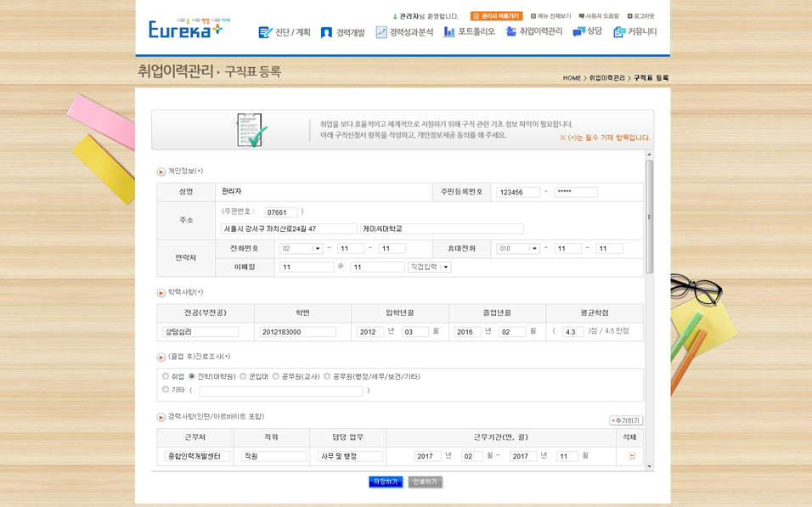Open the 경력개발 menu
The image size is (812, 507).
(x=351, y=32)
